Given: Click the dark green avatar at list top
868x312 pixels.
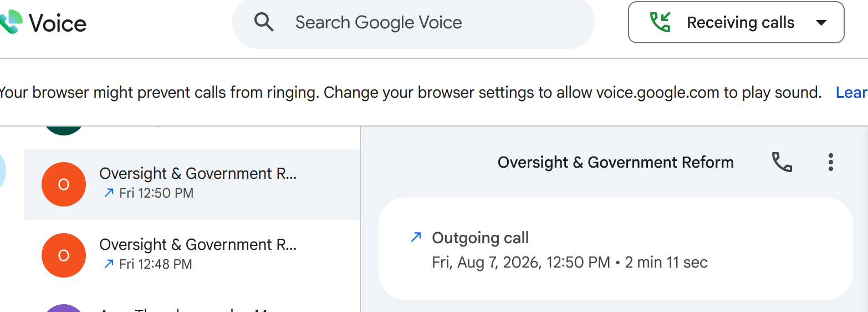Looking at the screenshot, I should (64, 131).
